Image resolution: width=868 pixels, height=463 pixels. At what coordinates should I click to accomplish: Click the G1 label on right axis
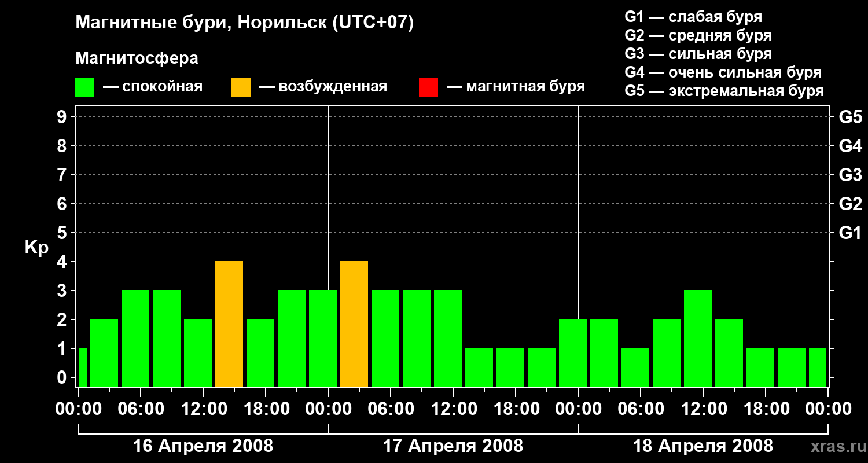coord(850,233)
